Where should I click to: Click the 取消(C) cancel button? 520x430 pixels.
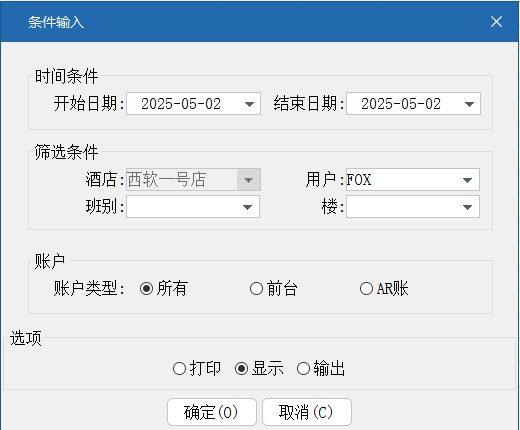(x=307, y=412)
